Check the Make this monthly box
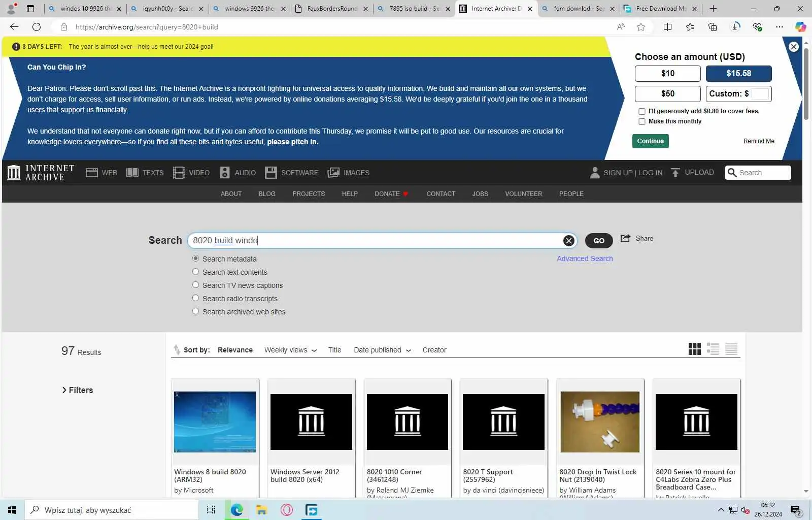812x520 pixels. coord(642,121)
